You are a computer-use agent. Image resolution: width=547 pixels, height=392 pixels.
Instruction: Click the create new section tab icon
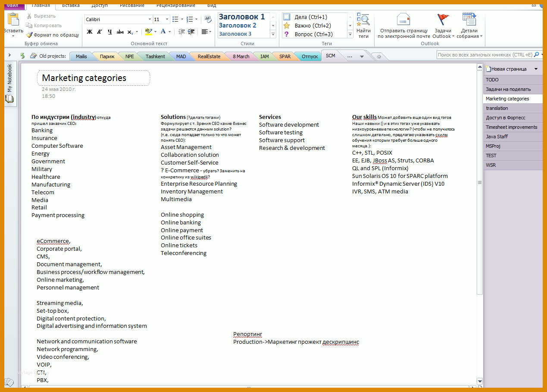[x=379, y=56]
